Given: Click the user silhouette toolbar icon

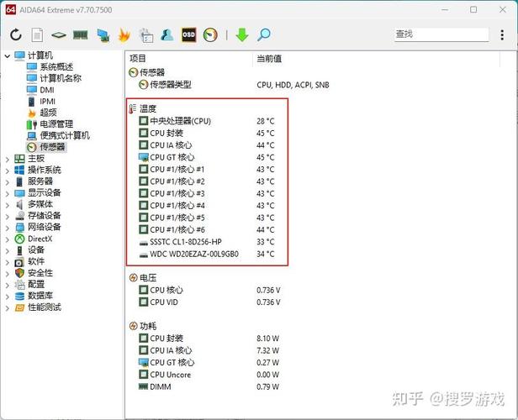Looking at the screenshot, I should pyautogui.click(x=166, y=34).
